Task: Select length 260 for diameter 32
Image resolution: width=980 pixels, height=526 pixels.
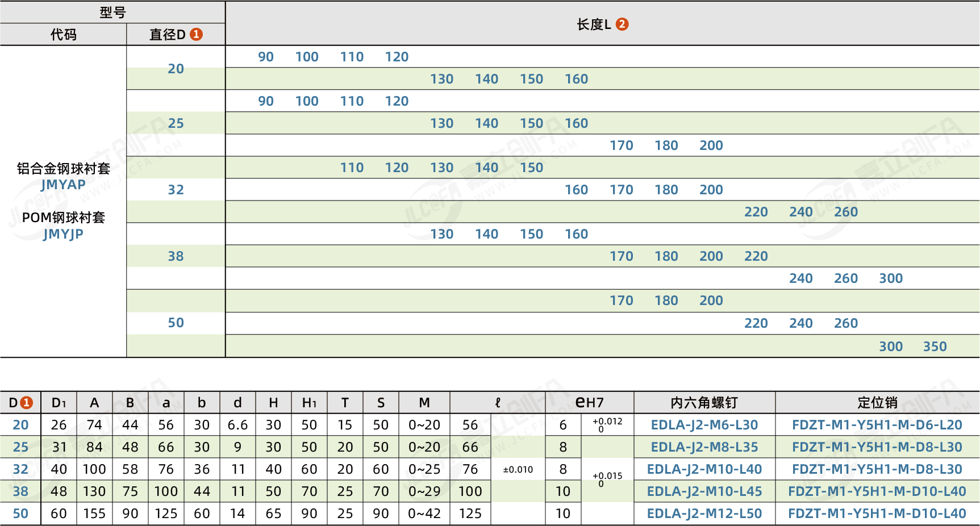Action: (x=846, y=211)
